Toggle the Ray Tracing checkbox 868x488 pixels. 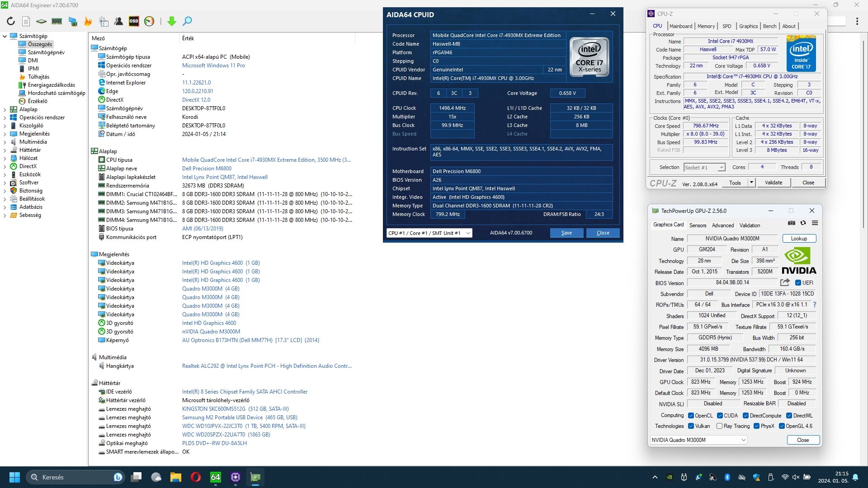pos(719,426)
